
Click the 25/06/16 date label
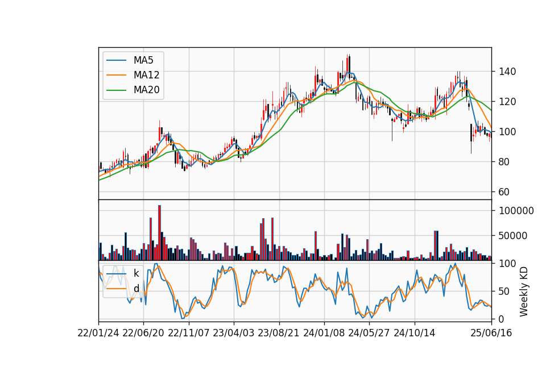click(x=491, y=333)
